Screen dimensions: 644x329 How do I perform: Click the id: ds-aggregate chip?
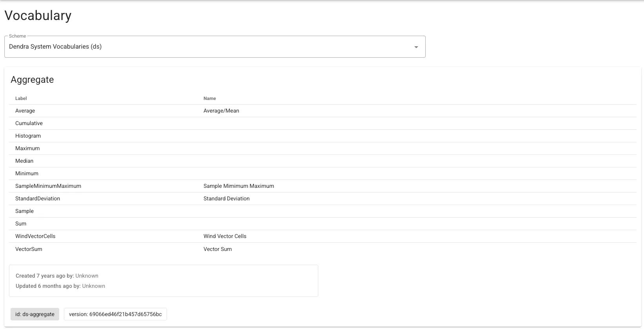pyautogui.click(x=35, y=314)
